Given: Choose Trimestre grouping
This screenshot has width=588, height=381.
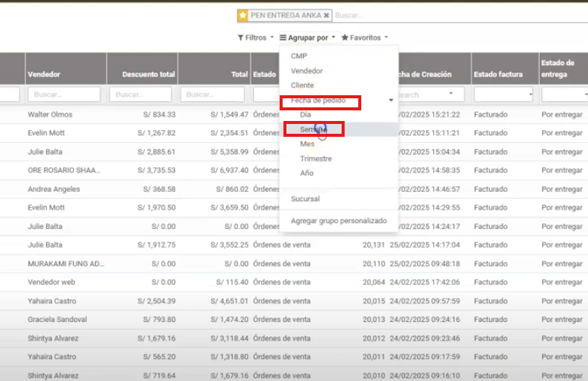Looking at the screenshot, I should [x=315, y=159].
